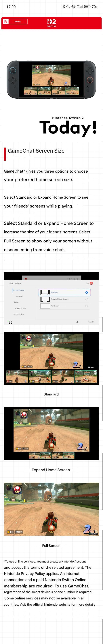Tap the Standard layout preview icon

[45, 292]
